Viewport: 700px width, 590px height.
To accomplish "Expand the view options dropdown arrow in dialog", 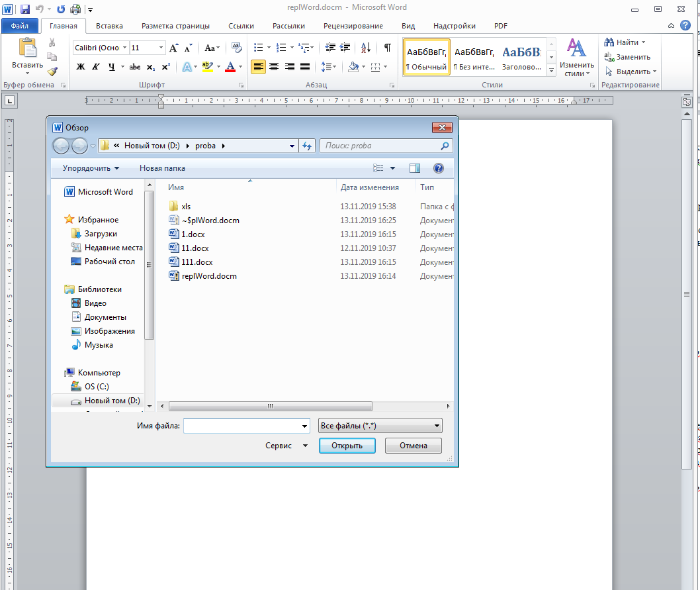I will (x=393, y=168).
